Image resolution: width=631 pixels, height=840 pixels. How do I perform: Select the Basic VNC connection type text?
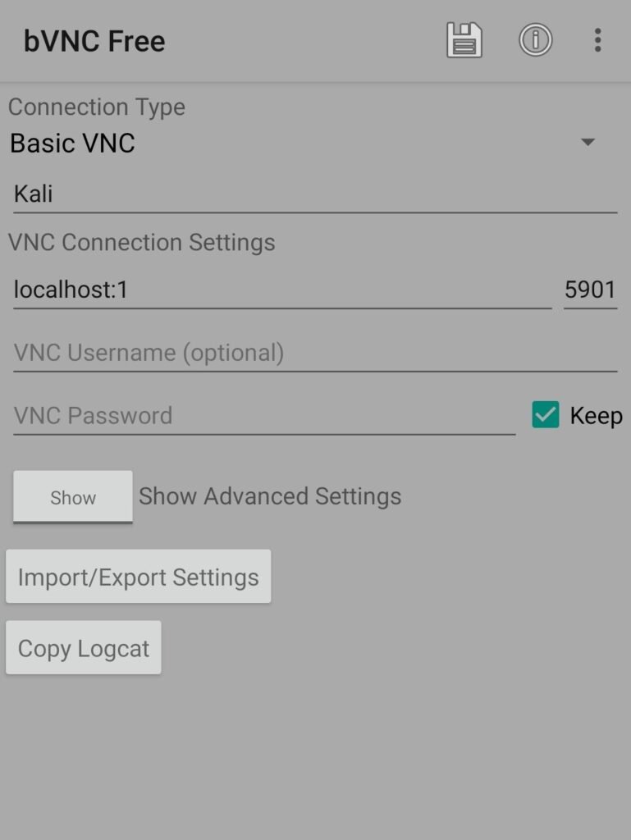(72, 143)
